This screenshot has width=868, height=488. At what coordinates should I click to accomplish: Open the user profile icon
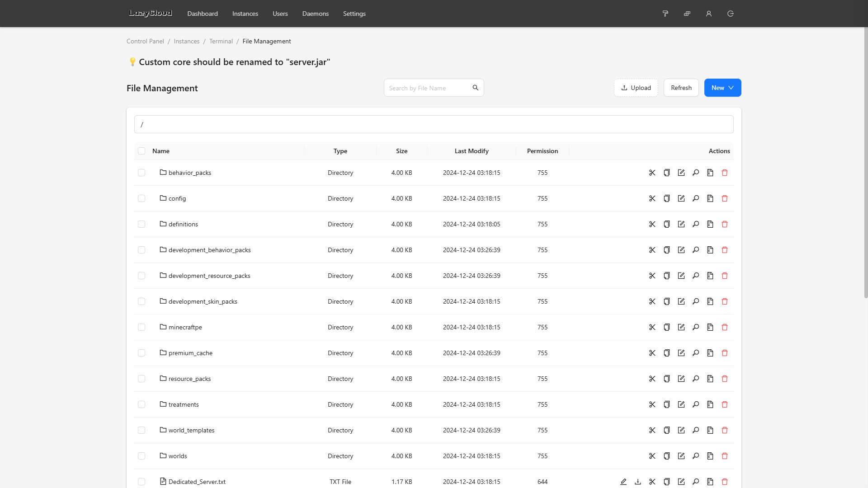pyautogui.click(x=709, y=14)
